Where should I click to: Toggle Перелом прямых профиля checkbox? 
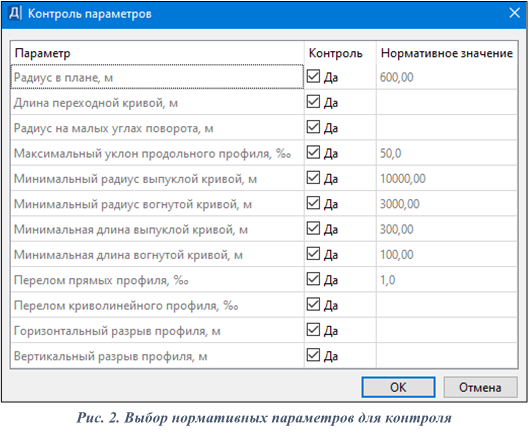coord(313,279)
